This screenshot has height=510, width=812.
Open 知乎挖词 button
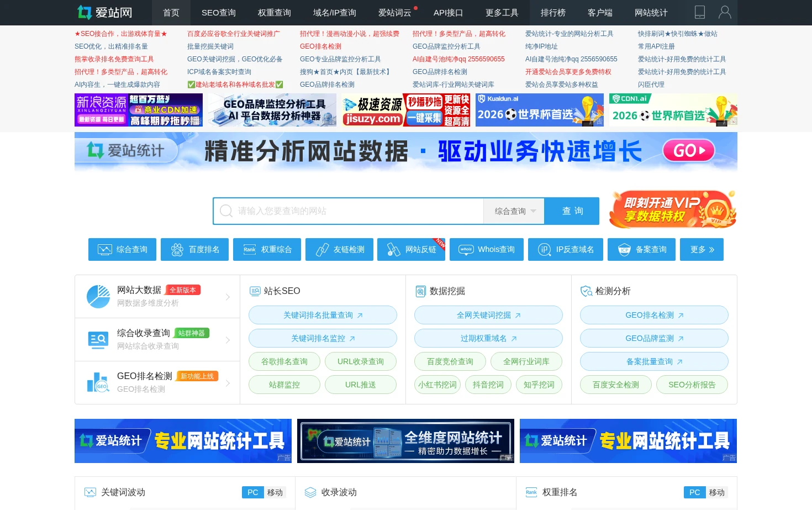(x=539, y=385)
